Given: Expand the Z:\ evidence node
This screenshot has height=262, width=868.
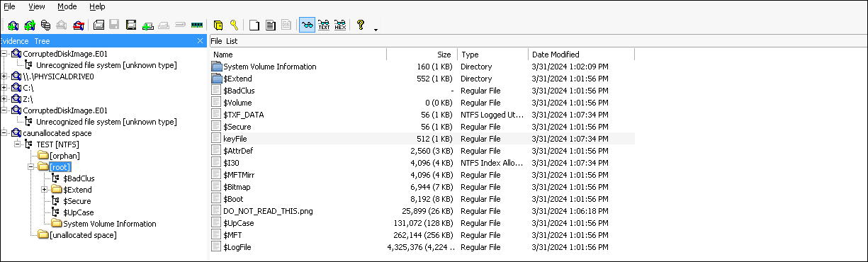Looking at the screenshot, I should tap(4, 99).
